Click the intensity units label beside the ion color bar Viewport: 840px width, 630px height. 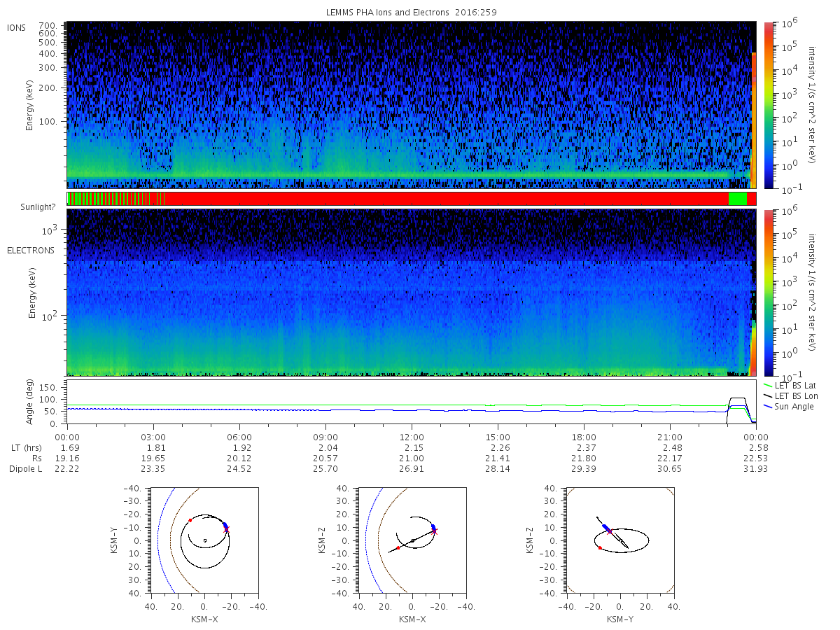pyautogui.click(x=812, y=105)
